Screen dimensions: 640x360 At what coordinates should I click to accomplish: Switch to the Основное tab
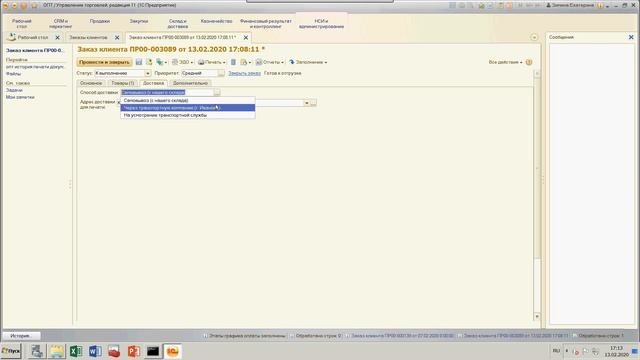tap(91, 83)
